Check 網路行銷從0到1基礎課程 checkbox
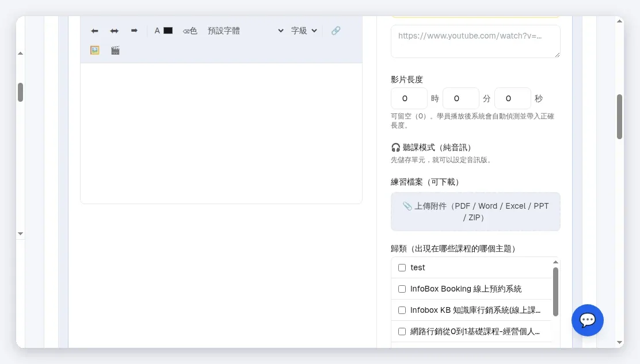640x364 pixels. [x=402, y=331]
